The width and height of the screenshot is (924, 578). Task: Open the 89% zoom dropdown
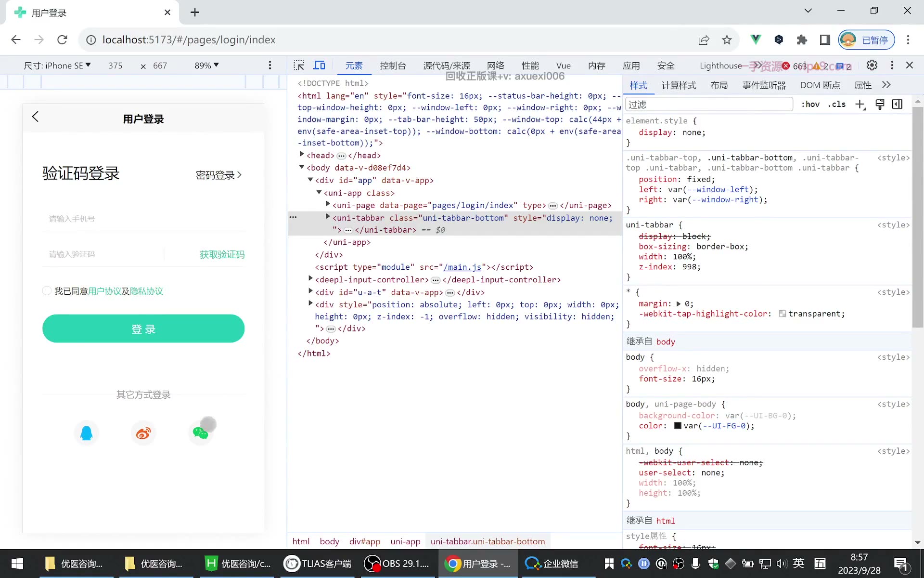click(206, 66)
